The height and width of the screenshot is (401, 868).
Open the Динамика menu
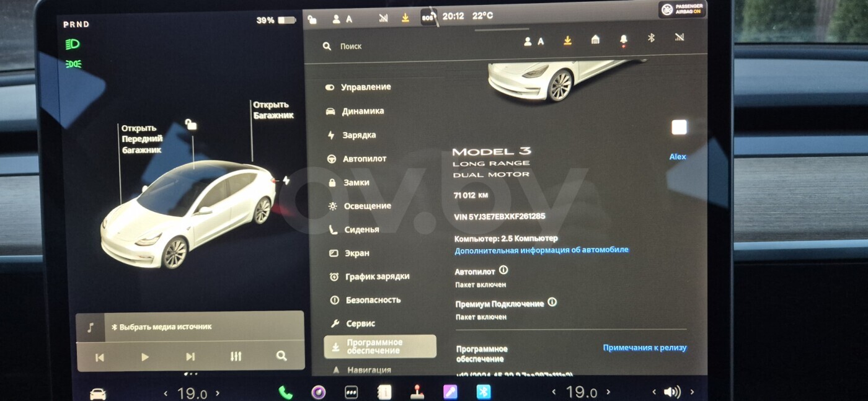tap(355, 112)
